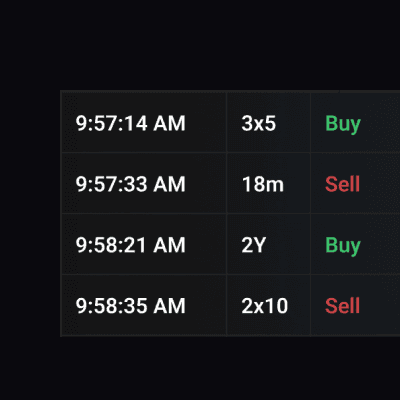Select the 3x5 tenor cell
The image size is (400, 400).
(x=269, y=122)
